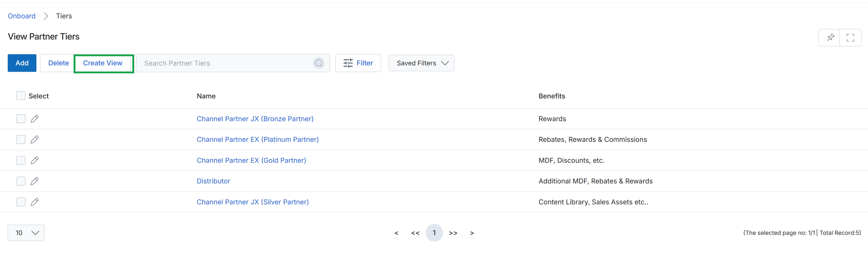
Task: Check the Silver Partner row checkbox
Action: click(x=21, y=202)
